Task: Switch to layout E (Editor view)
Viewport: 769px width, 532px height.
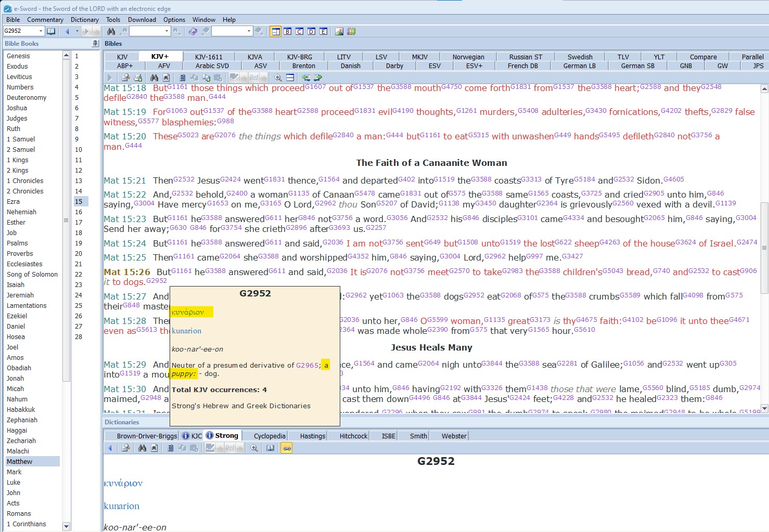Action: tap(323, 31)
